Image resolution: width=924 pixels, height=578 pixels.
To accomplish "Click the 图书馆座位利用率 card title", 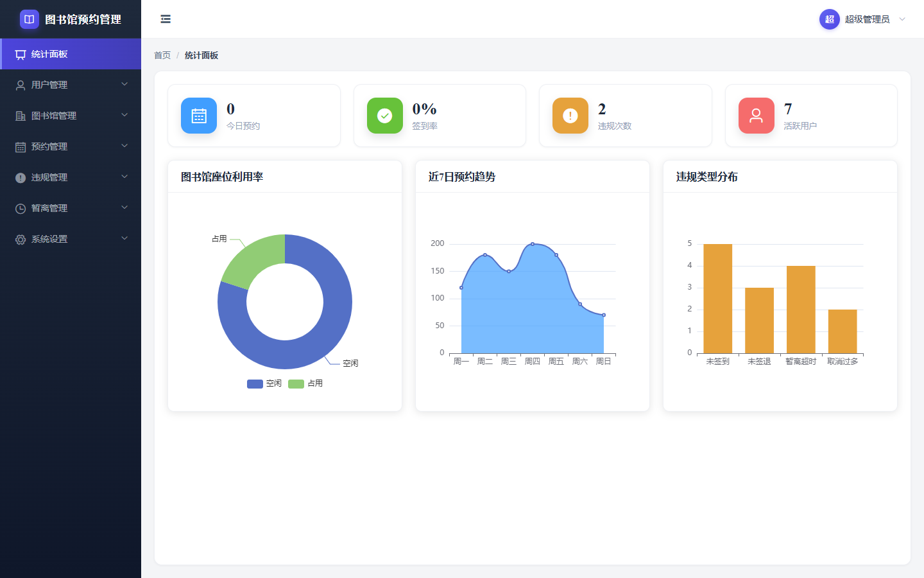I will coord(222,177).
